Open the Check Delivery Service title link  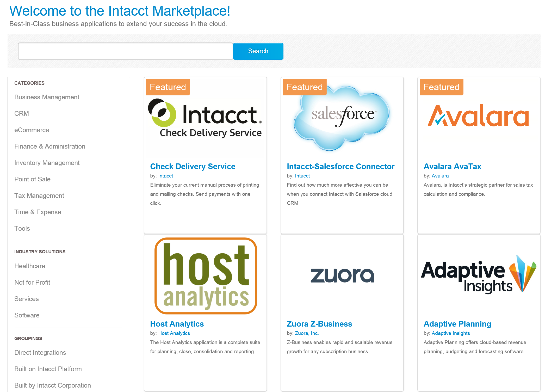coord(193,166)
